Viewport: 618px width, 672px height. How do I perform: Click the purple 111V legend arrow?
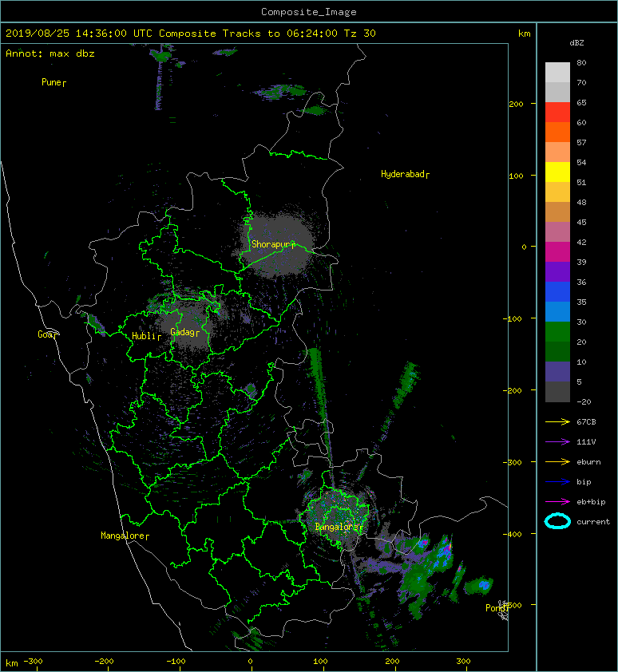[557, 442]
